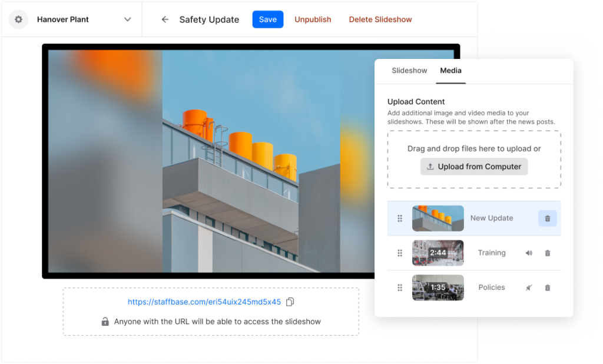Open the staffbase.com slideshow link
The width and height of the screenshot is (603, 364).
(x=204, y=302)
